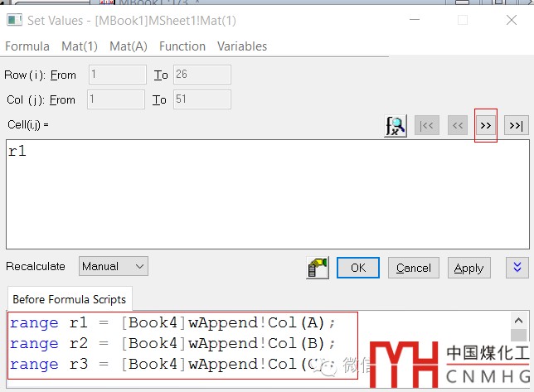This screenshot has height=392, width=534.
Task: Open the Function menu
Action: click(x=182, y=46)
